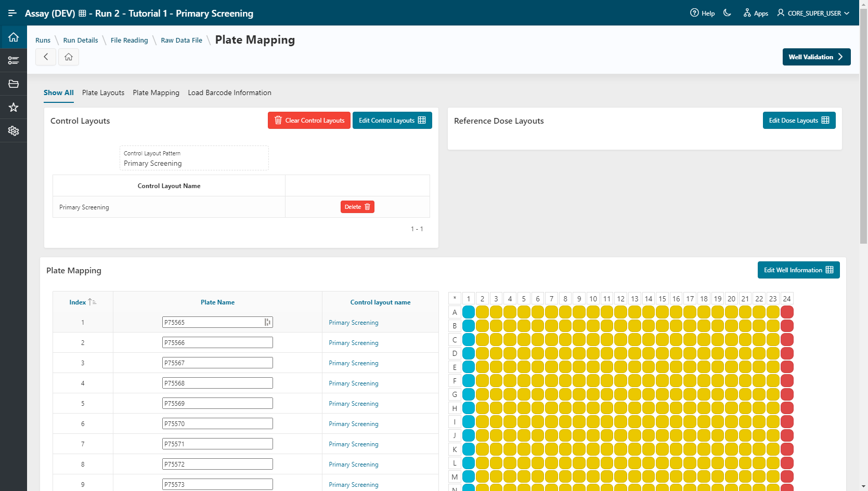Open the folder icon in the sidebar
The width and height of the screenshot is (868, 491).
(x=14, y=84)
